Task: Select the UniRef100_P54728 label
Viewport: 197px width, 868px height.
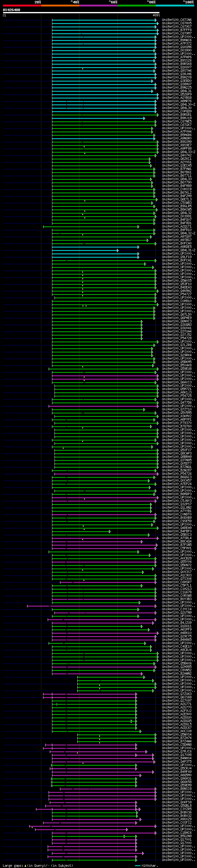Action: pos(177,338)
